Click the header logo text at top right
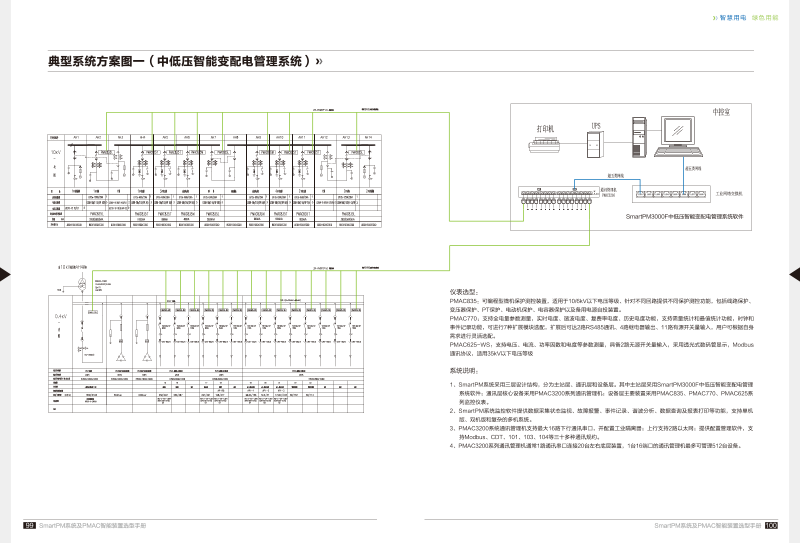Viewport: 800px width, 543px height. [745, 18]
